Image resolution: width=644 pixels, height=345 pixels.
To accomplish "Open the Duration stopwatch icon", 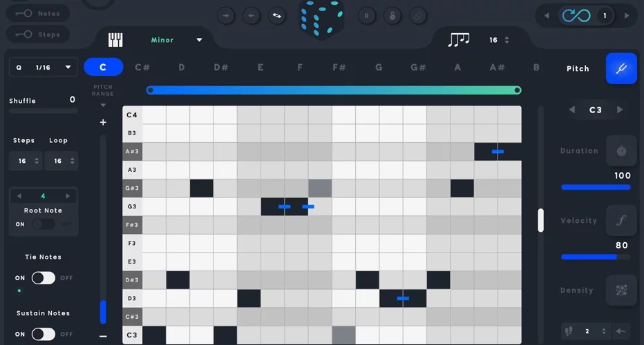I will tap(621, 150).
